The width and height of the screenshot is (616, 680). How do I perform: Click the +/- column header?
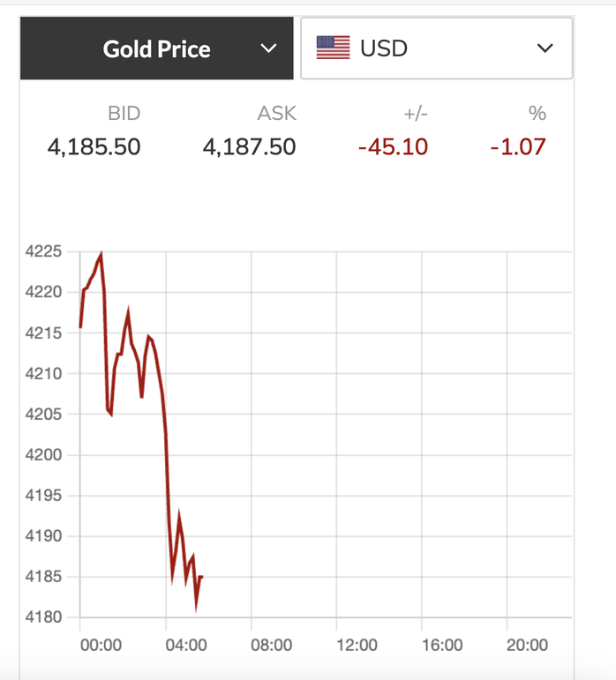pyautogui.click(x=413, y=113)
